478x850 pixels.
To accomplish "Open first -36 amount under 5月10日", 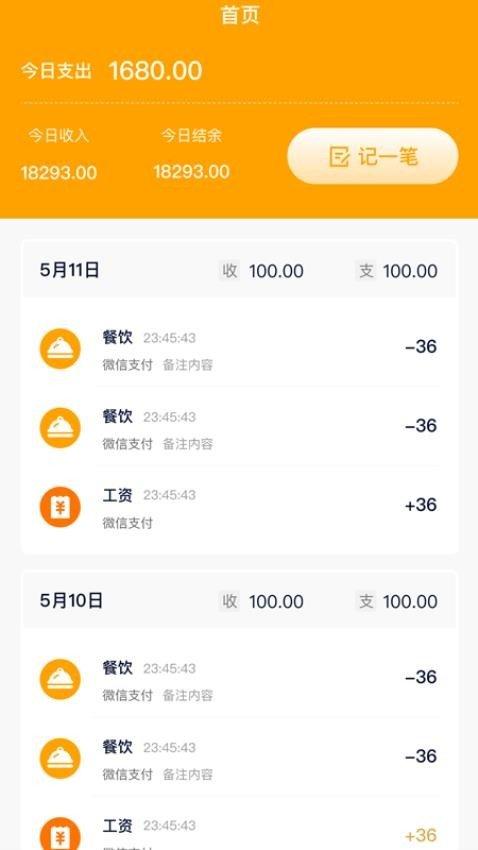I will [x=421, y=677].
